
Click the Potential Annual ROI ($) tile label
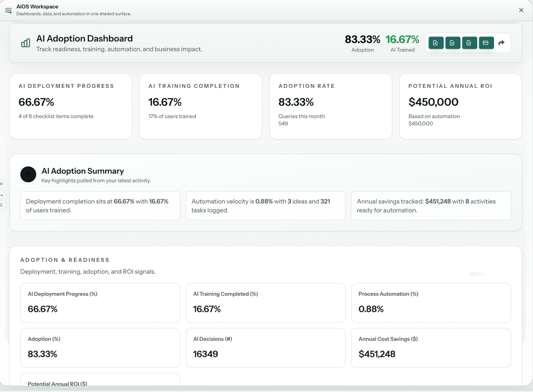(57, 384)
